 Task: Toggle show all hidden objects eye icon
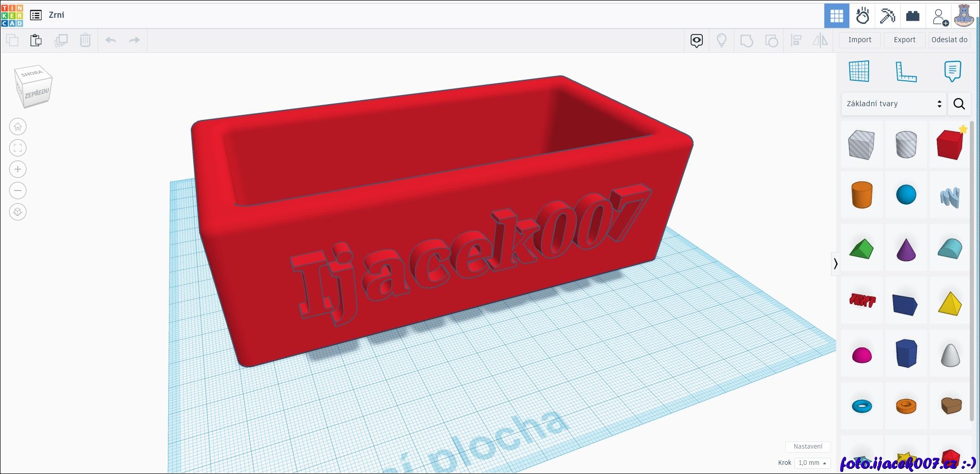point(696,40)
